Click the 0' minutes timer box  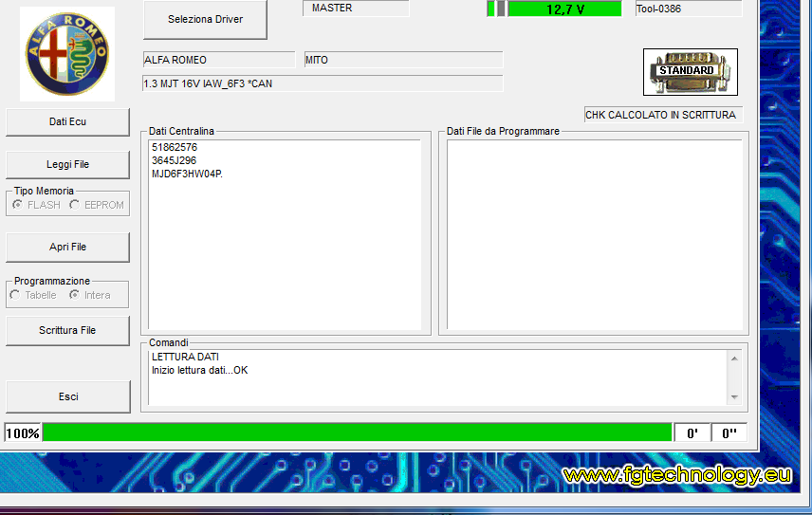coord(692,433)
